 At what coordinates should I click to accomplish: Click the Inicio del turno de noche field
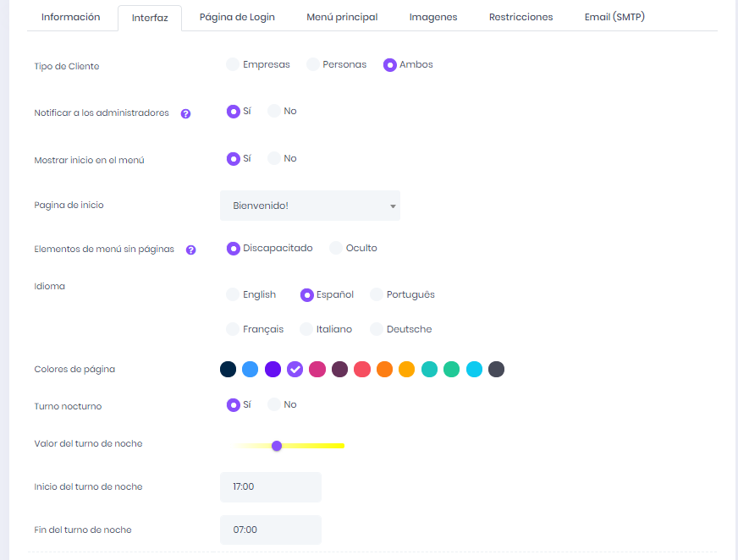click(x=271, y=486)
